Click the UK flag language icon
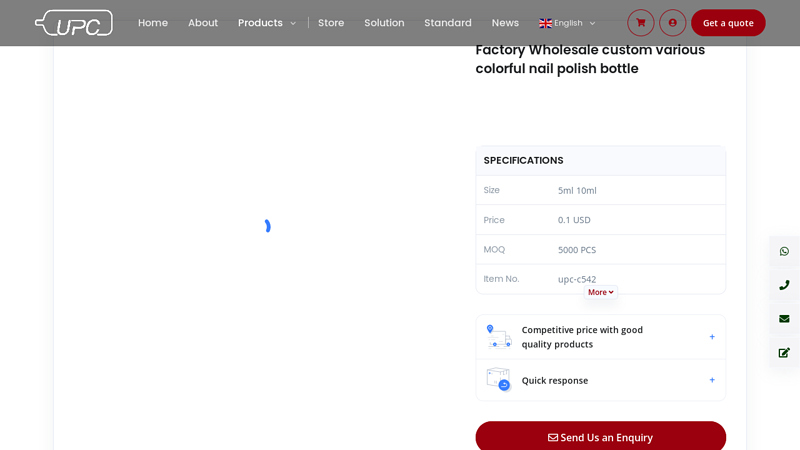Screen dimensions: 800x450 (545, 23)
